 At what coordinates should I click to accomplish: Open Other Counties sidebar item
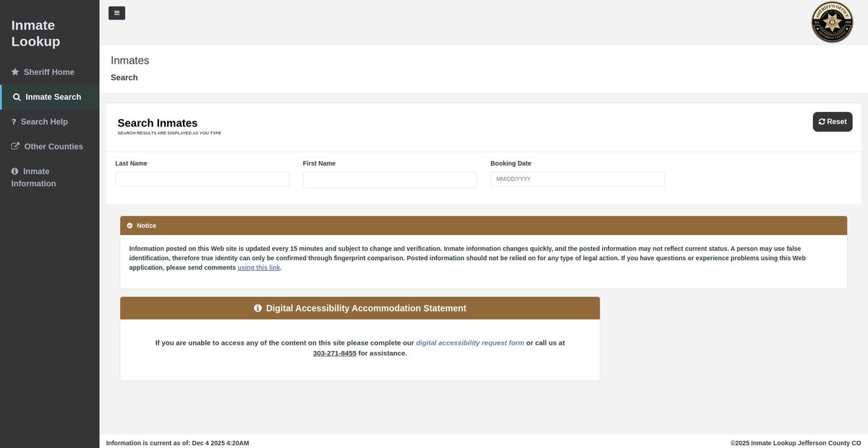(54, 147)
